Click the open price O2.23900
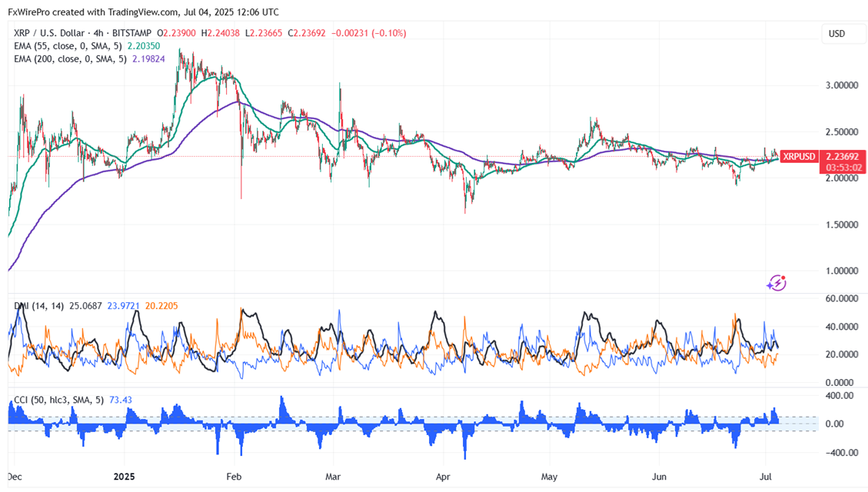Viewport: 868px width, 492px height. pos(177,33)
